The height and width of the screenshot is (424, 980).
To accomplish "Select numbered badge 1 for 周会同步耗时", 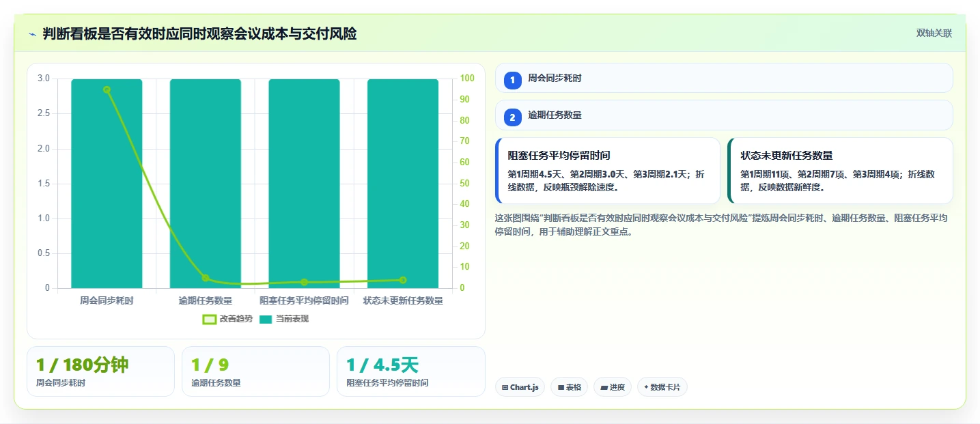I will click(x=512, y=80).
